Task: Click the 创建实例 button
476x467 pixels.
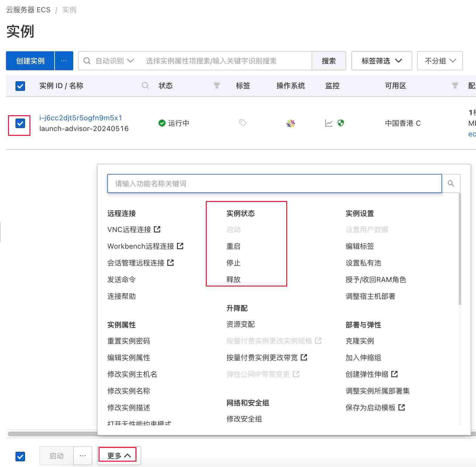Action: (x=30, y=61)
